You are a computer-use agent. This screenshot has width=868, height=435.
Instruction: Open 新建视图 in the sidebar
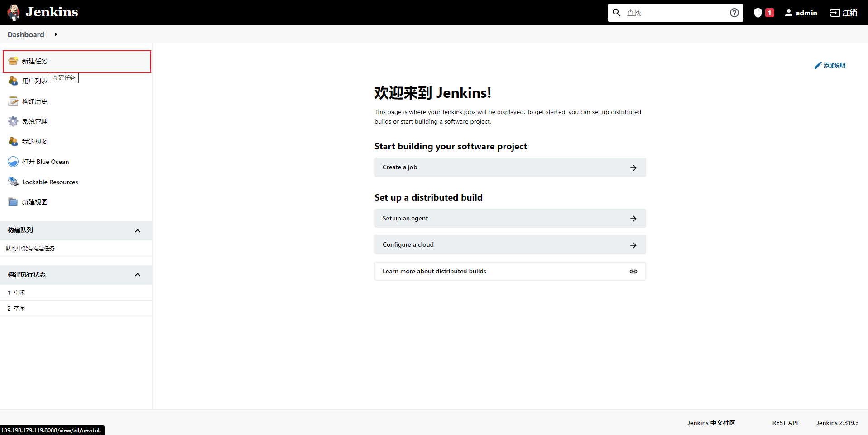(35, 202)
